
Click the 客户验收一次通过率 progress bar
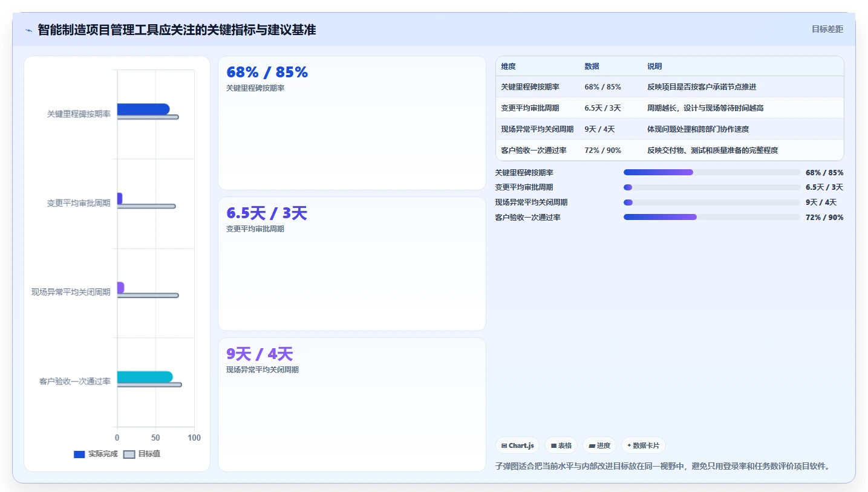pyautogui.click(x=712, y=217)
